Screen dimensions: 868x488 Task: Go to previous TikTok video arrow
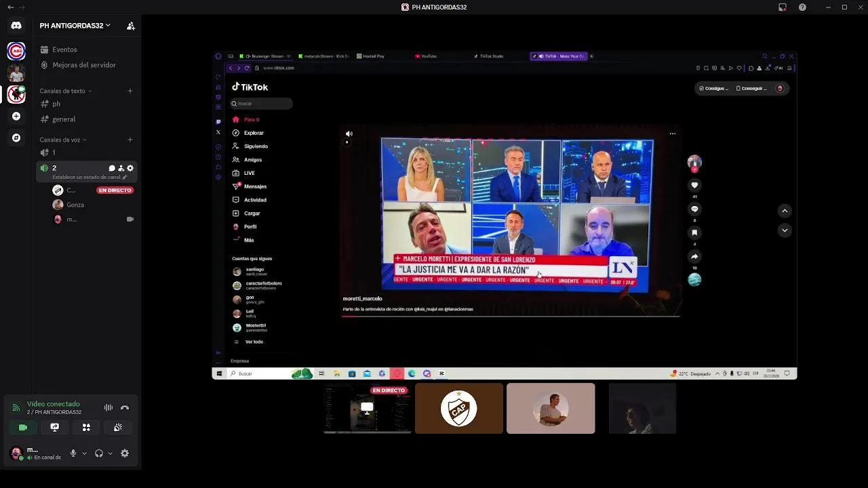[785, 211]
